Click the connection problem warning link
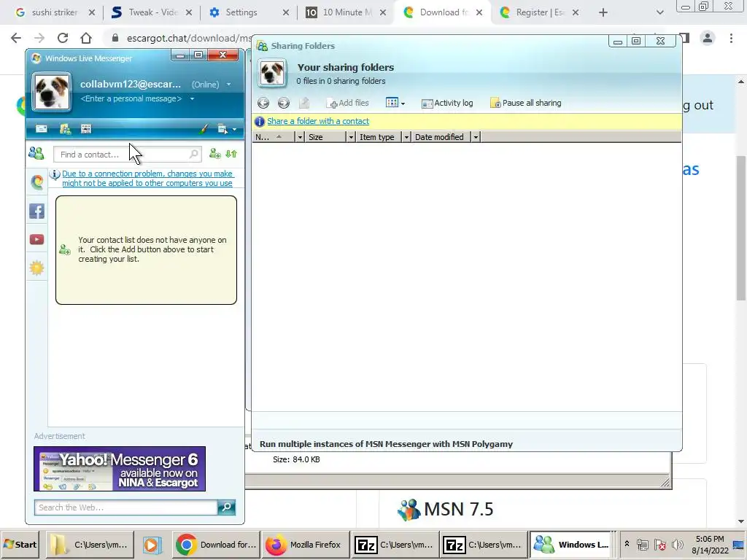 coord(147,178)
